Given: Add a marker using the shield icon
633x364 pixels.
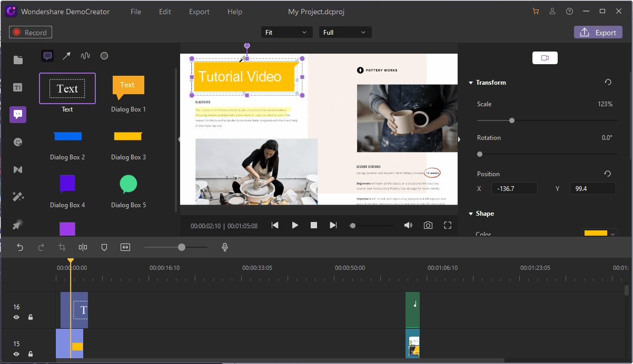Looking at the screenshot, I should (x=104, y=247).
